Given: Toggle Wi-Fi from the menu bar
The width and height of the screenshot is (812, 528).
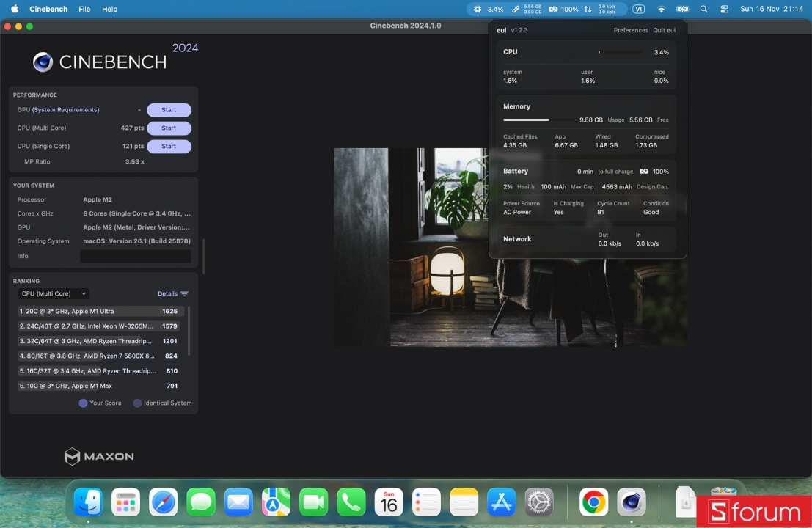Looking at the screenshot, I should tap(661, 9).
